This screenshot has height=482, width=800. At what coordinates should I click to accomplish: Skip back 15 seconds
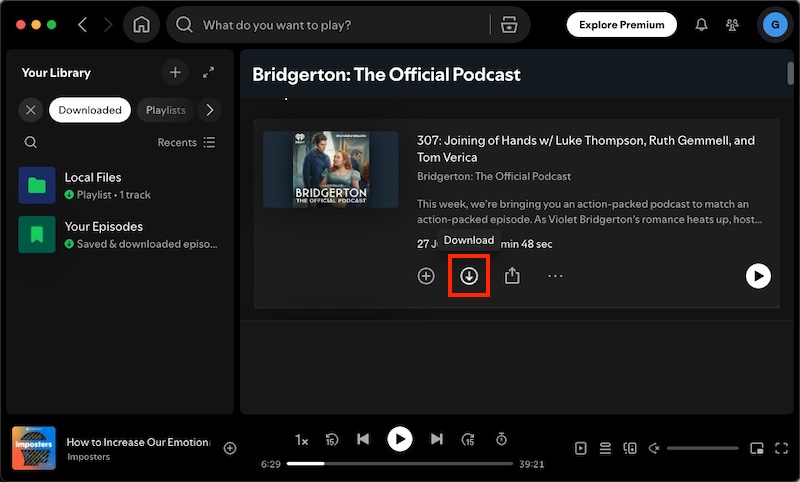click(332, 439)
